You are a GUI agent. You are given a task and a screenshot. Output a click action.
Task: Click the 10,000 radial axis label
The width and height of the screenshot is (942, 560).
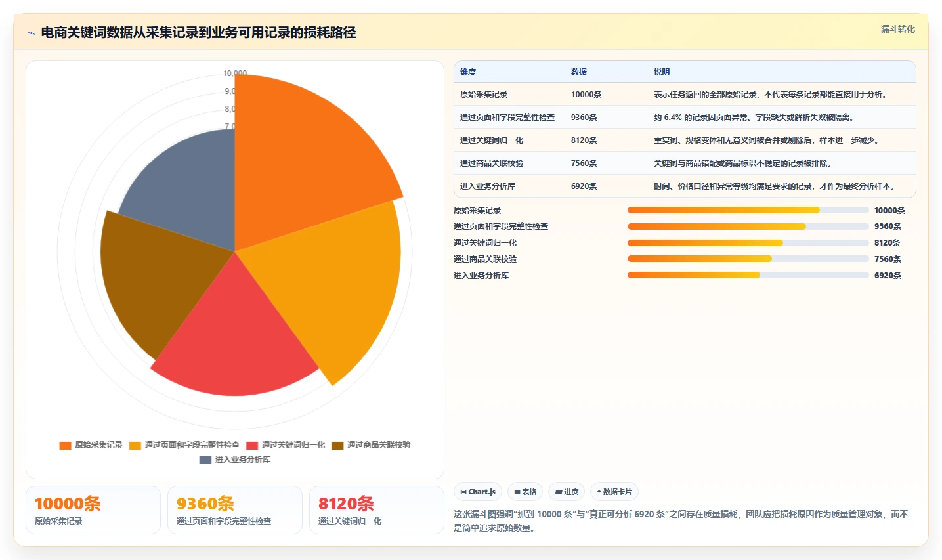coord(235,74)
